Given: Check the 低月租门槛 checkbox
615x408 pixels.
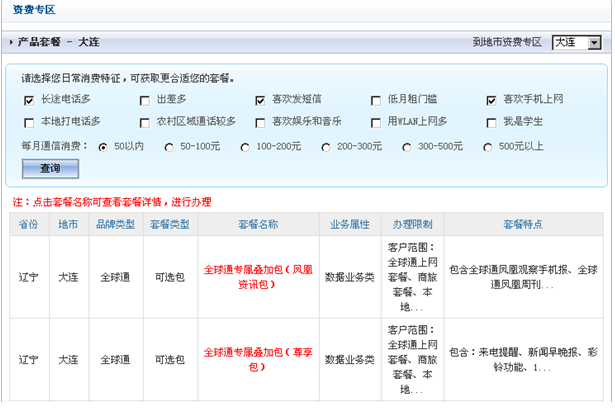Looking at the screenshot, I should (x=376, y=101).
